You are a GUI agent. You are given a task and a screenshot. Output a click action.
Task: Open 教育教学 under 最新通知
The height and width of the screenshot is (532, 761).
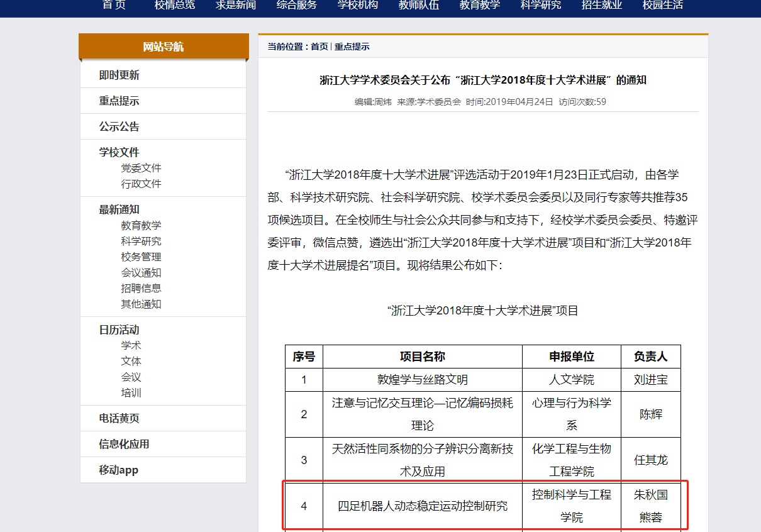(x=142, y=225)
